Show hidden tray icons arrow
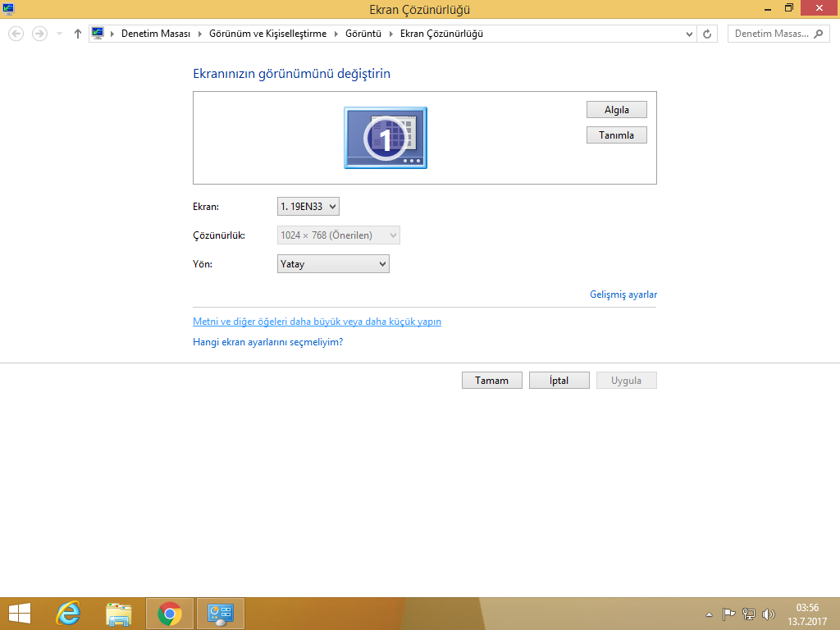This screenshot has width=840, height=630. (709, 614)
